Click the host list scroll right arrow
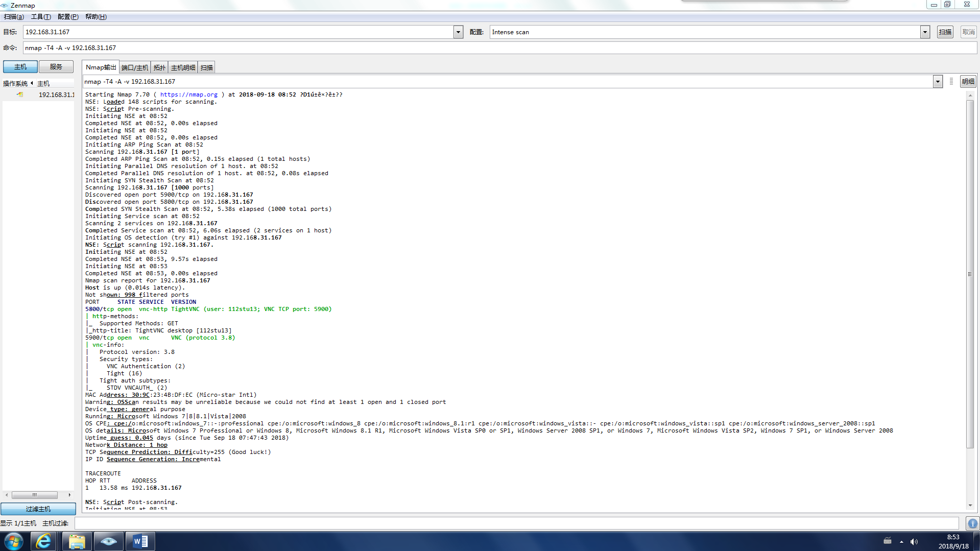This screenshot has height=551, width=980. pos(69,495)
